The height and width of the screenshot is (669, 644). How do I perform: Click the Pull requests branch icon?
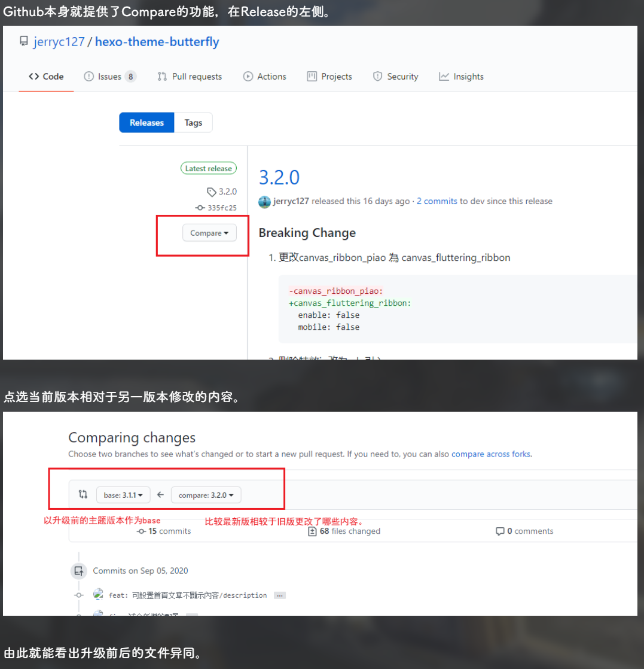[162, 77]
